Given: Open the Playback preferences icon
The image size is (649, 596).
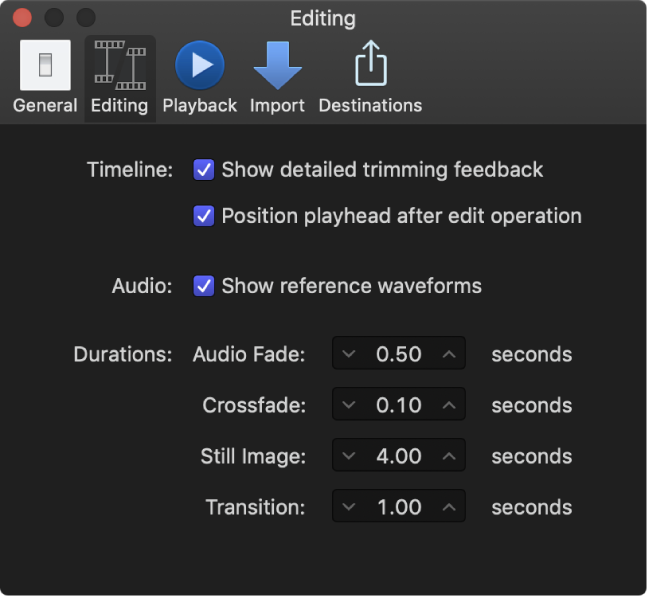Looking at the screenshot, I should tap(200, 66).
